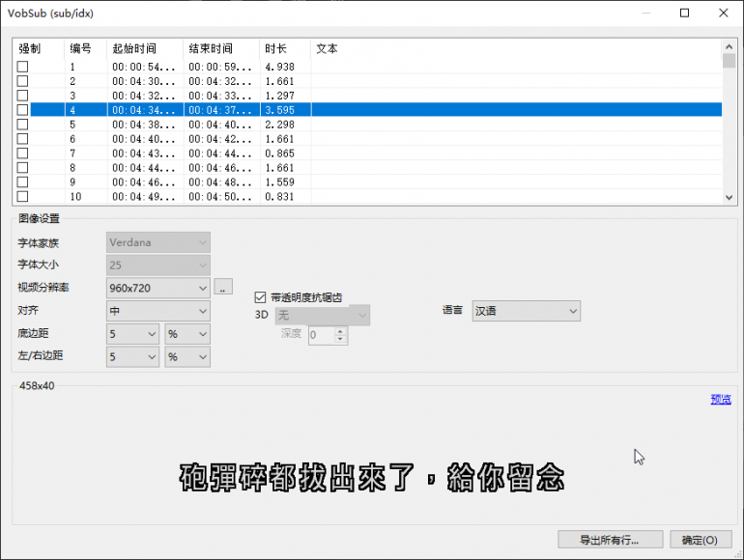Open the disabled Verdana font family dropdown

click(158, 242)
